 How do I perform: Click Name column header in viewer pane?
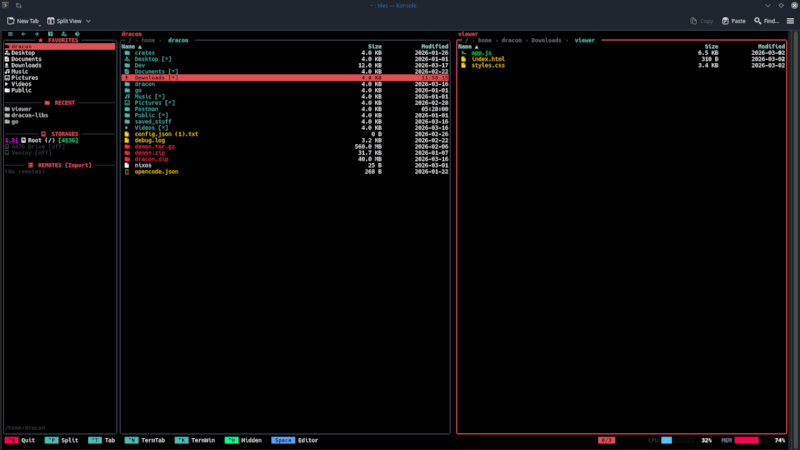tap(468, 46)
